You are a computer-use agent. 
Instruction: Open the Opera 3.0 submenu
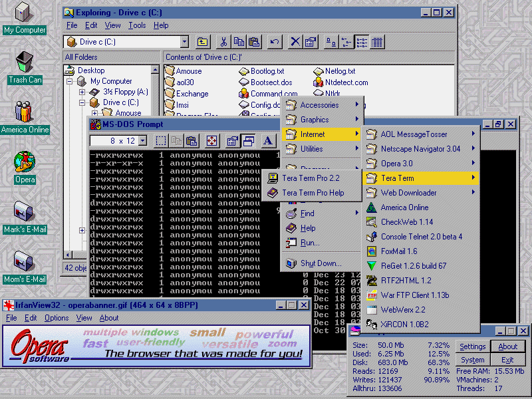(x=421, y=163)
